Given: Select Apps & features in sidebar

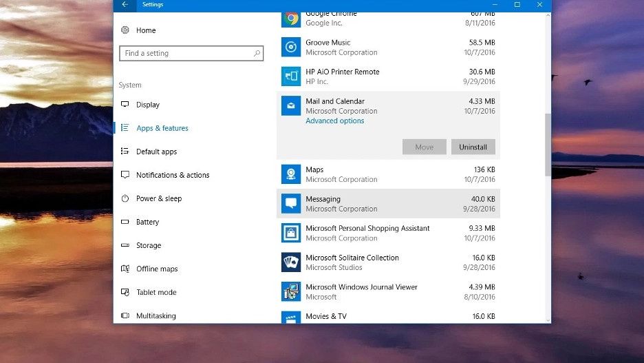Looking at the screenshot, I should coord(162,128).
